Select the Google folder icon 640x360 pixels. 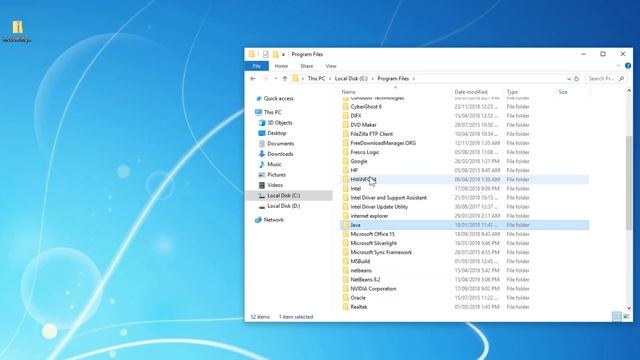[x=346, y=161]
